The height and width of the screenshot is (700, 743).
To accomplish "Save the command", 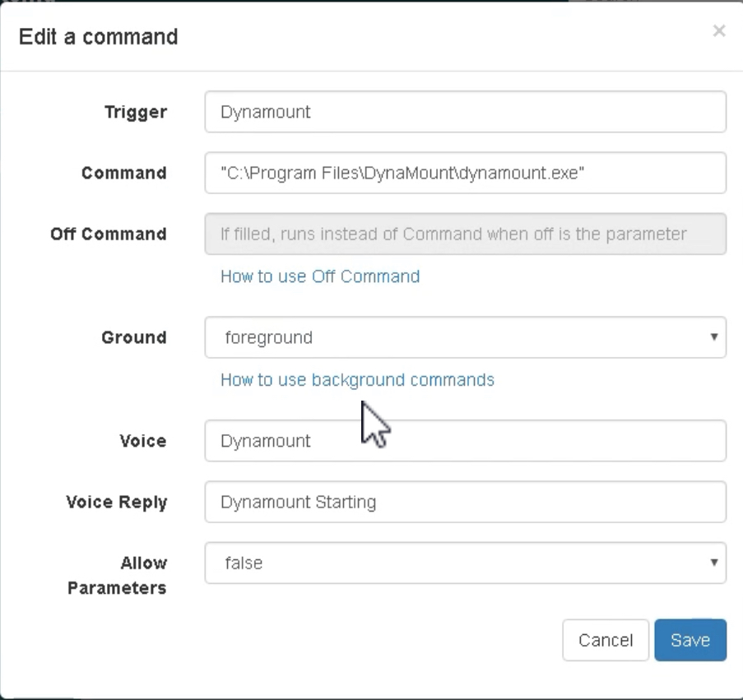I will [690, 640].
